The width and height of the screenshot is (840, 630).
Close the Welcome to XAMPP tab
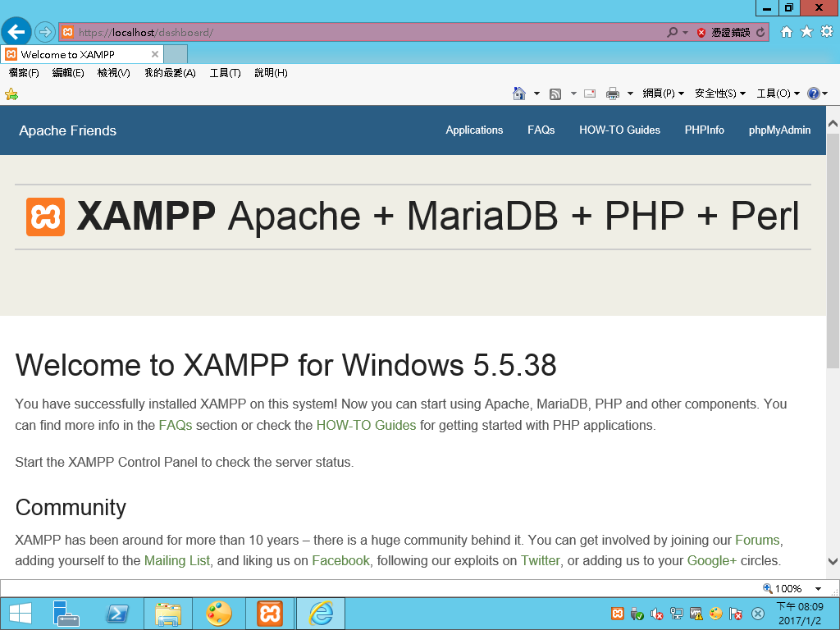pyautogui.click(x=155, y=54)
